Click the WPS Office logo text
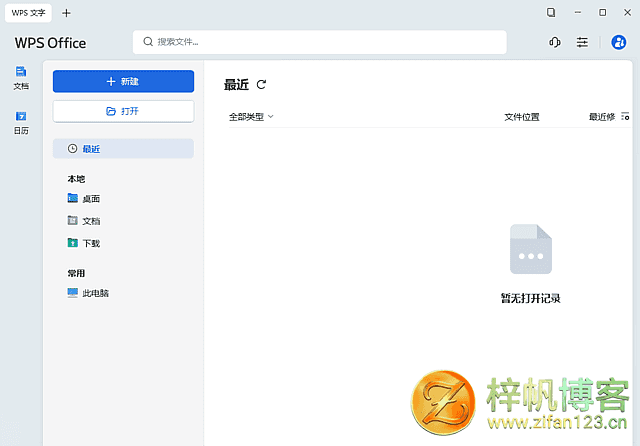This screenshot has height=446, width=640. click(50, 43)
